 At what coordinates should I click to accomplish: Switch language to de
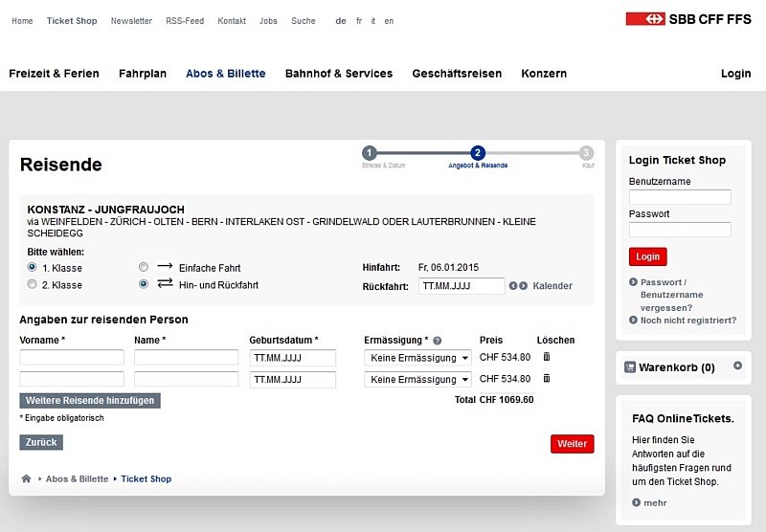341,21
